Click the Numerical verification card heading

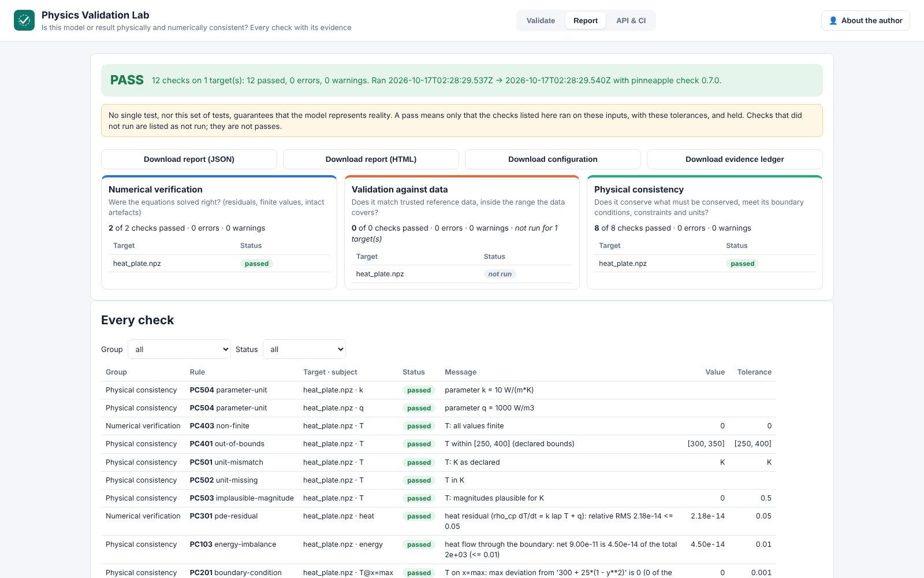[x=155, y=190]
